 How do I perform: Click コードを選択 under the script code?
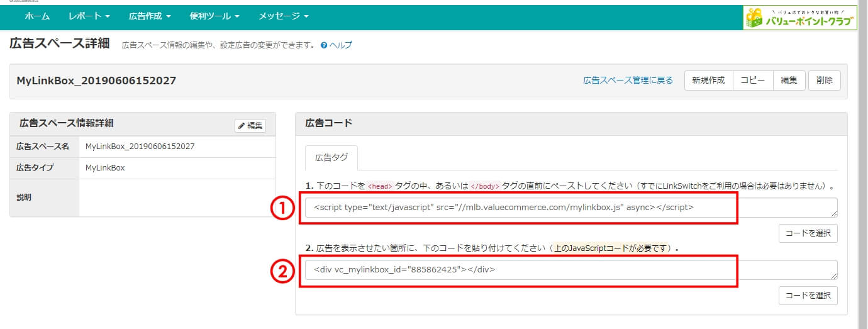pyautogui.click(x=808, y=233)
